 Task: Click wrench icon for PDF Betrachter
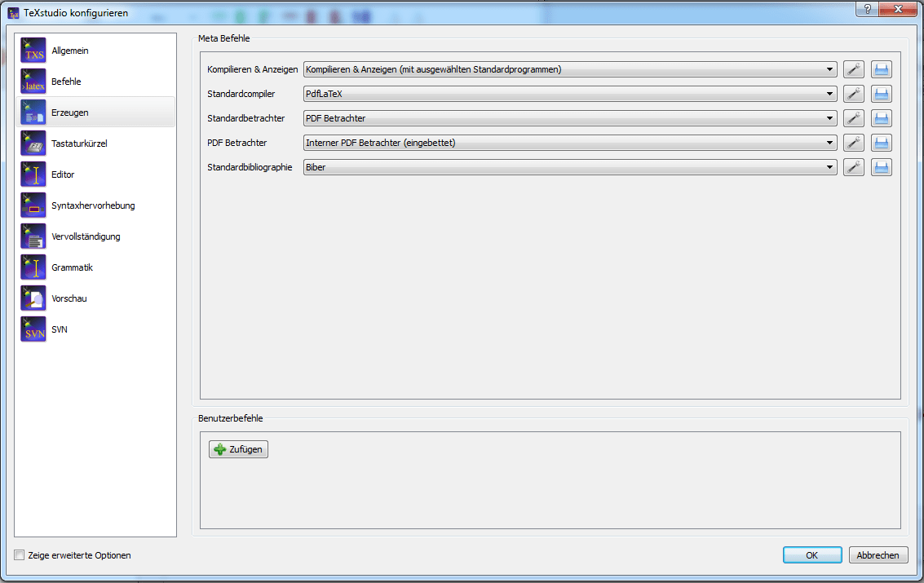point(853,143)
